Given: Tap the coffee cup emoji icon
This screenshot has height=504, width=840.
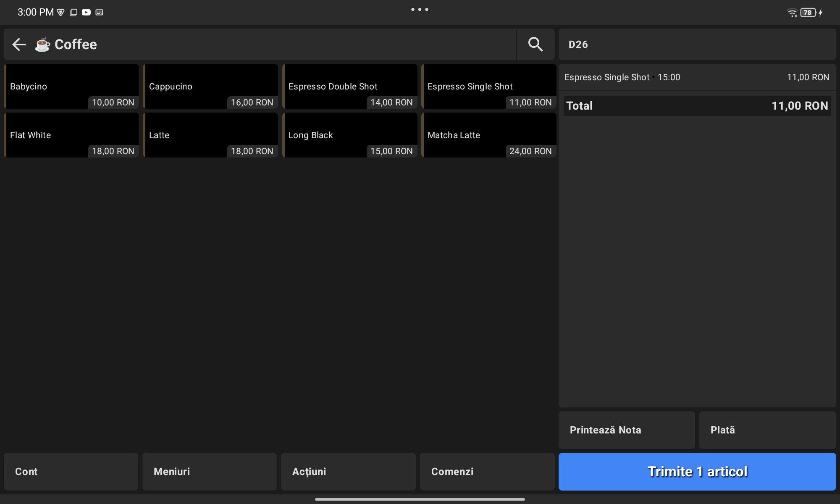Looking at the screenshot, I should (x=42, y=44).
